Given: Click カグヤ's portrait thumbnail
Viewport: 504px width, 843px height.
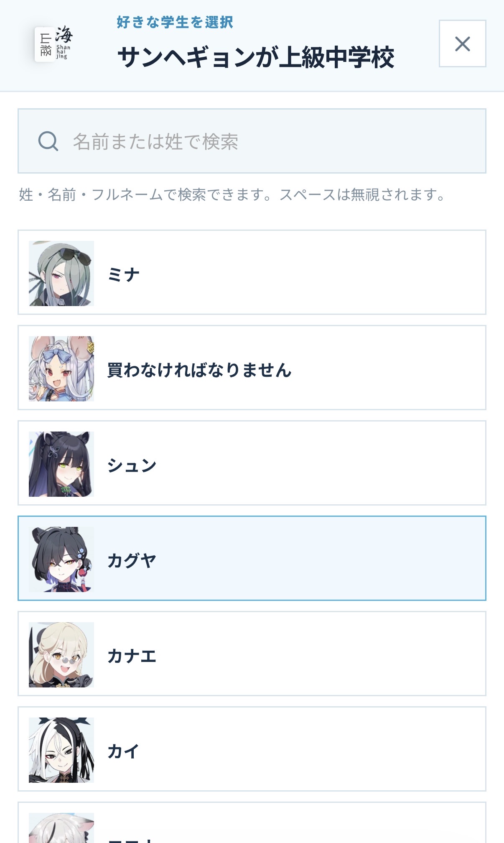Looking at the screenshot, I should coord(61,559).
